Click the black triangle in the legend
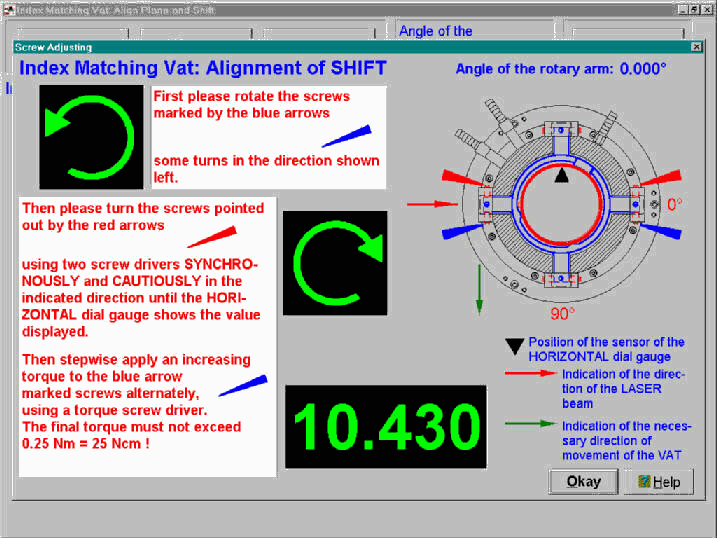This screenshot has height=538, width=717. [514, 347]
